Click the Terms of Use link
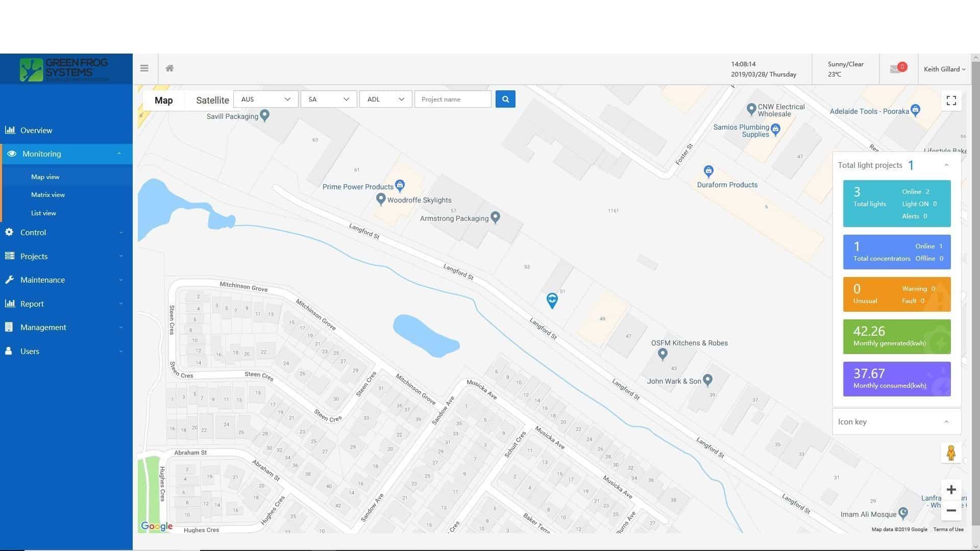This screenshot has width=980, height=551. [948, 530]
